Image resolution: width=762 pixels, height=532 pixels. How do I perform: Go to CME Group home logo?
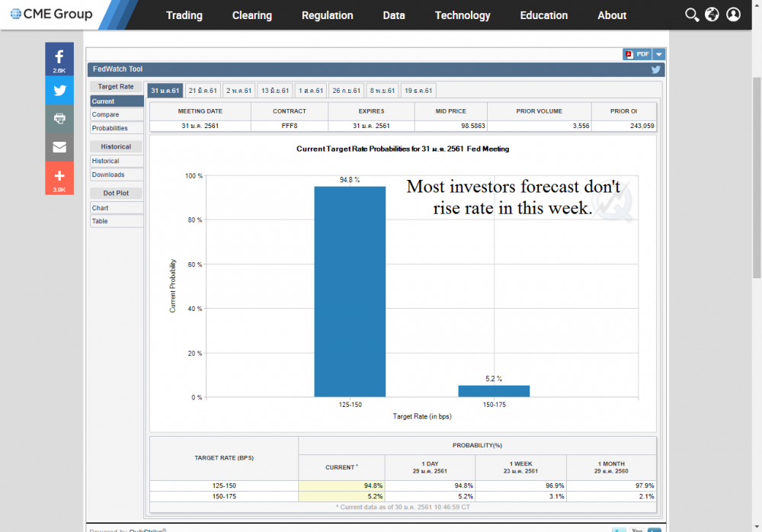(x=52, y=14)
